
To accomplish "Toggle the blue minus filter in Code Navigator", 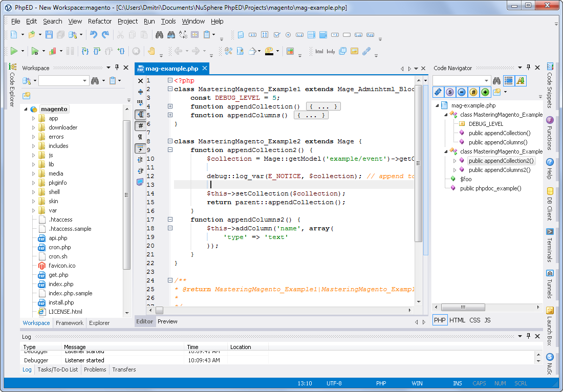I will [x=462, y=92].
